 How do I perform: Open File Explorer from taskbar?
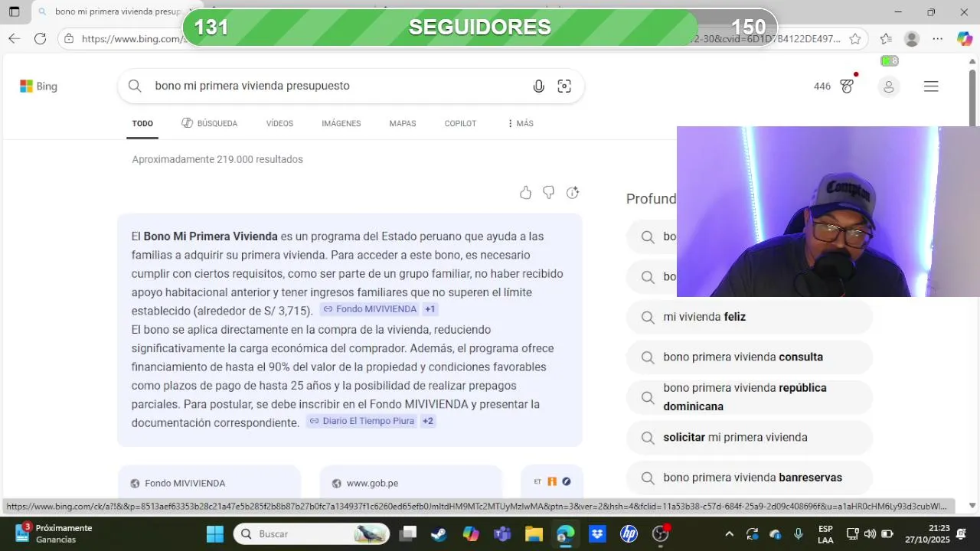534,533
